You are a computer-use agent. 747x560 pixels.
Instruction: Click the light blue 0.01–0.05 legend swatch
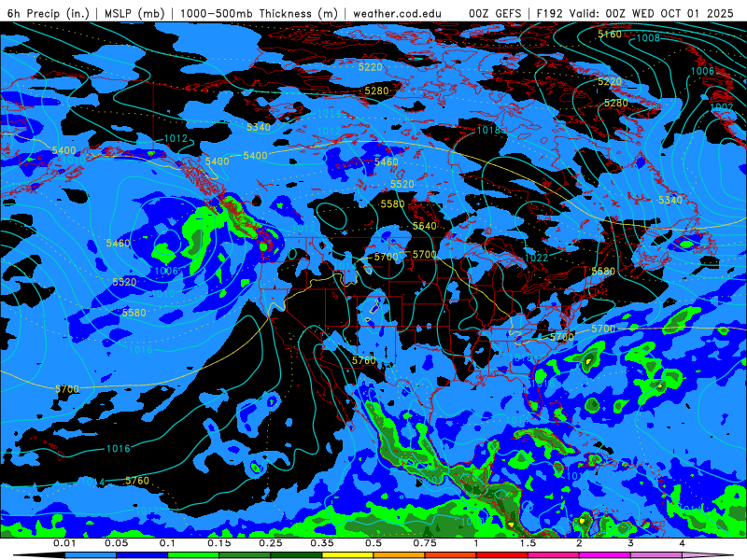pyautogui.click(x=91, y=555)
